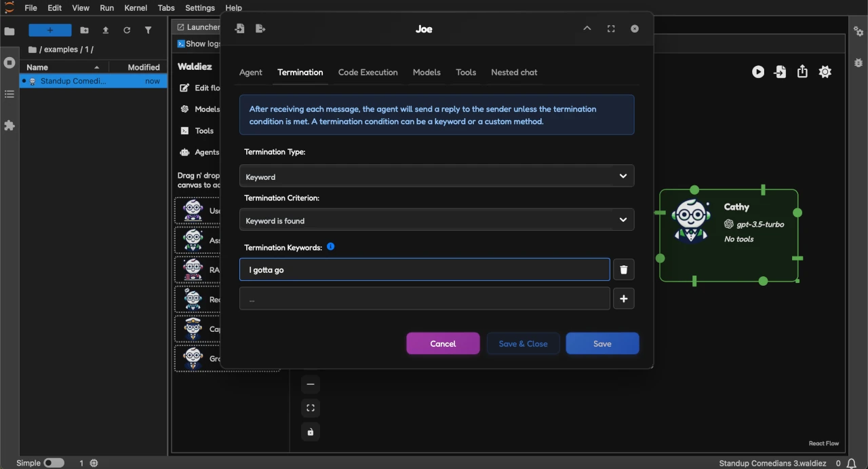Viewport: 868px width, 469px height.
Task: Open Extension Manager puzzle icon in sidebar
Action: (9, 126)
